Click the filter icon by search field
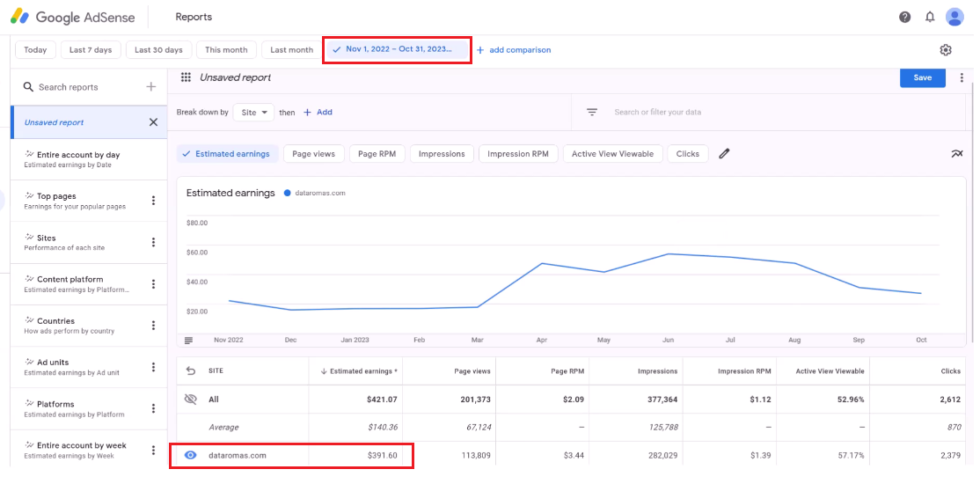 coord(592,112)
